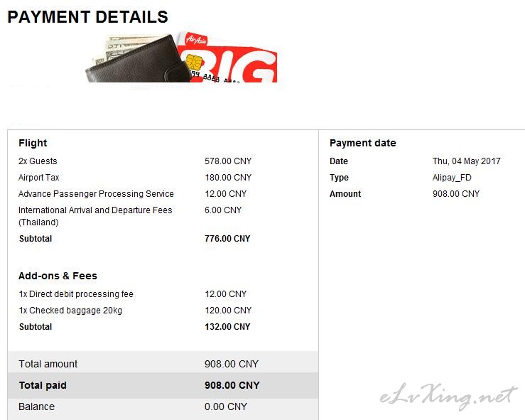Select the Total paid row

(43, 385)
